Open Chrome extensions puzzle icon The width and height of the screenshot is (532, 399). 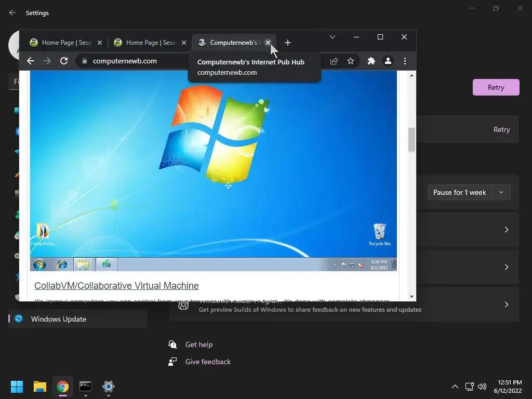pyautogui.click(x=371, y=61)
